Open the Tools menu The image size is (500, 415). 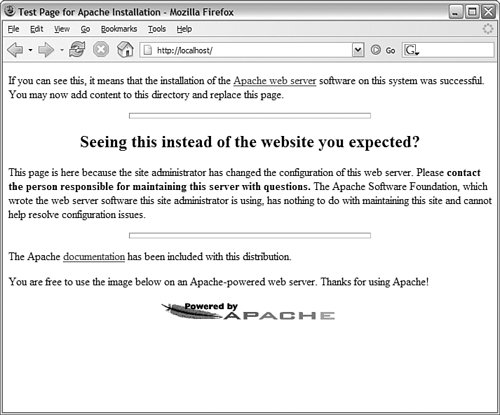click(157, 29)
